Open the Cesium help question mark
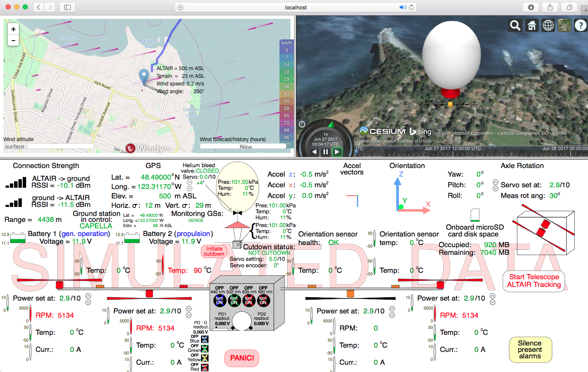 tap(580, 26)
